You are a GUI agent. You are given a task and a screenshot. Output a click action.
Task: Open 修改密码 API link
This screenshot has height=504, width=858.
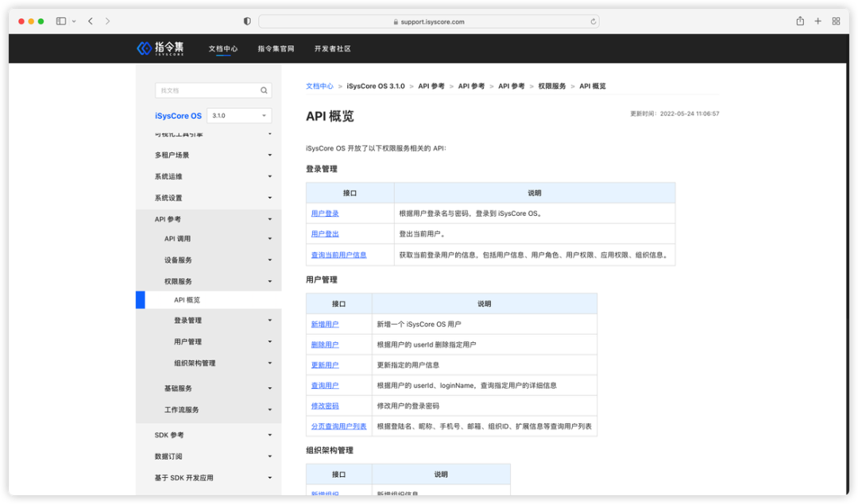(325, 406)
